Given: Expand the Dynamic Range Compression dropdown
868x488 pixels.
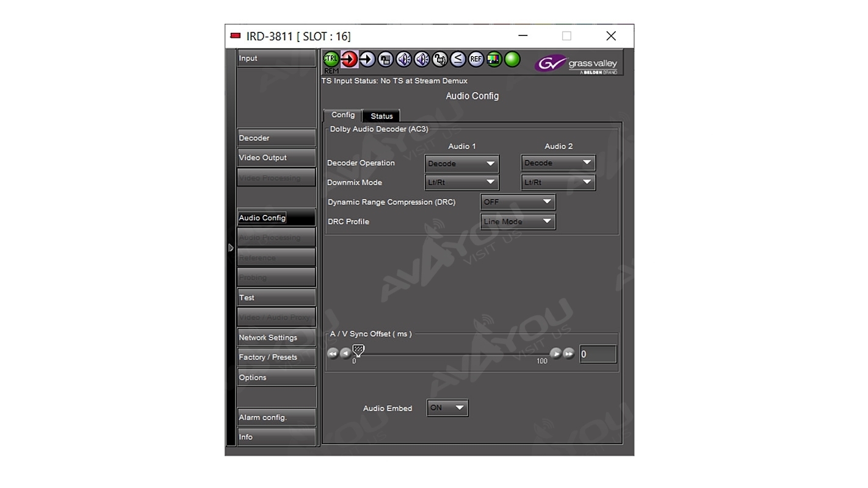Looking at the screenshot, I should [x=518, y=202].
